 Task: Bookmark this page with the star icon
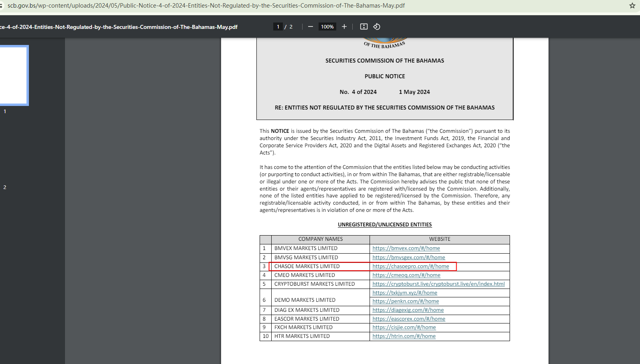click(632, 6)
